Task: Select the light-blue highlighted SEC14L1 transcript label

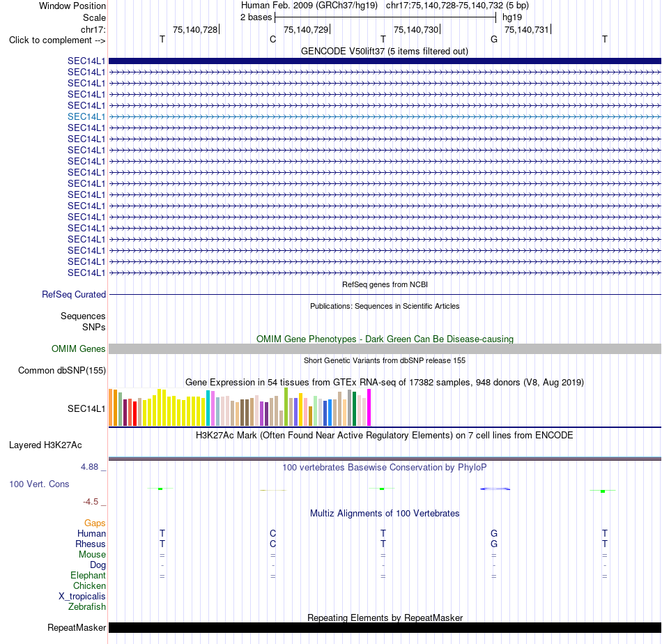Action: pos(86,116)
